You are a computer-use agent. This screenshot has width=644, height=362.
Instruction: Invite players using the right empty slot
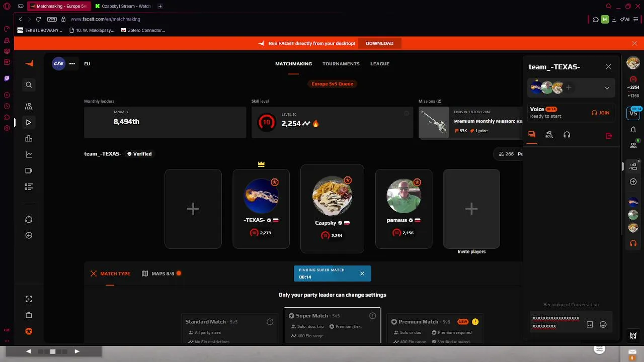tap(471, 209)
